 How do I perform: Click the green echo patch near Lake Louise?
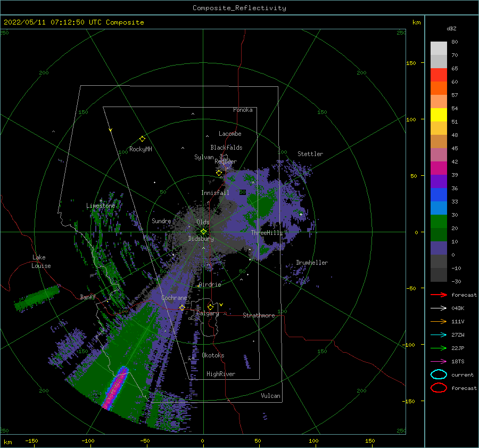pyautogui.click(x=37, y=298)
